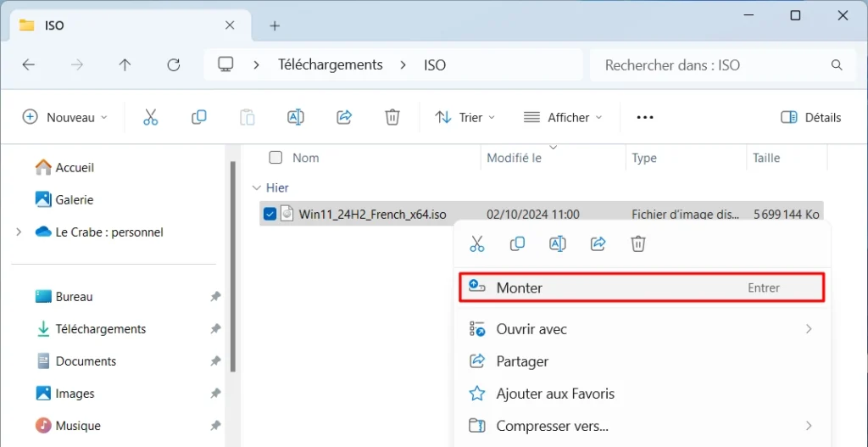Click the Delete trash icon in the toolbar
Screen dimensions: 868x447
click(x=392, y=117)
